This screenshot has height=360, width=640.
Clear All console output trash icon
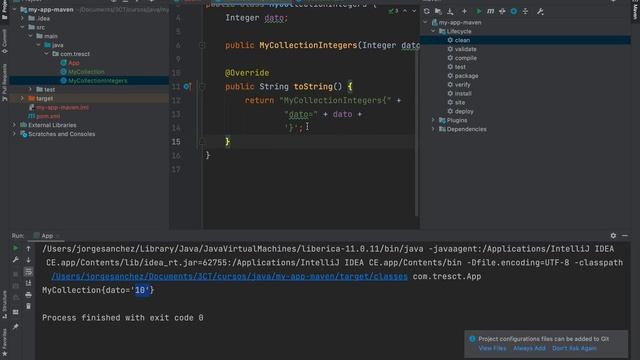pyautogui.click(x=28, y=306)
